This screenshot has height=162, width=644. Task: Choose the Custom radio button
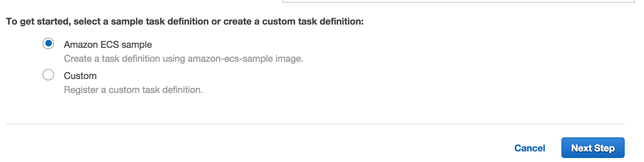point(48,75)
